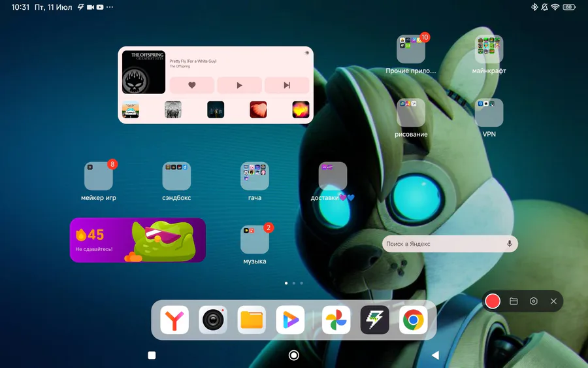Tap the recent apps square button

152,355
